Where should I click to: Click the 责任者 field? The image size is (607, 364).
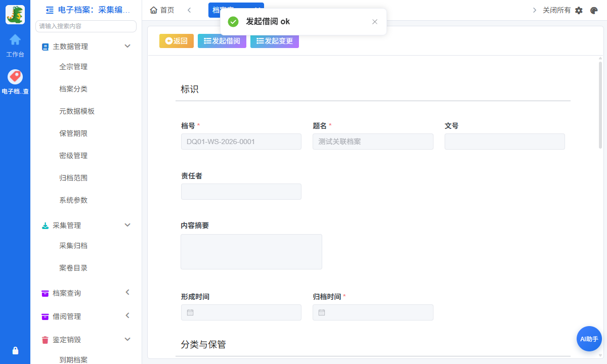click(x=241, y=192)
